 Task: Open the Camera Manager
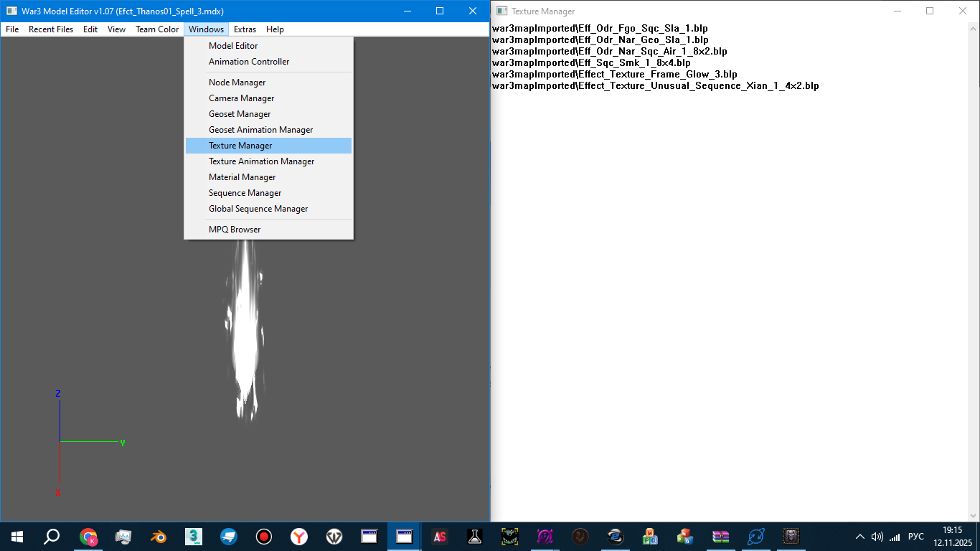268,98
